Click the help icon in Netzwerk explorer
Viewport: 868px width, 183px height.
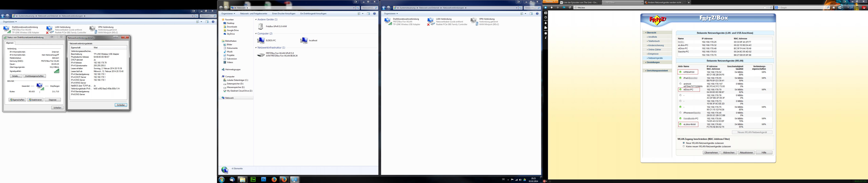click(x=374, y=14)
